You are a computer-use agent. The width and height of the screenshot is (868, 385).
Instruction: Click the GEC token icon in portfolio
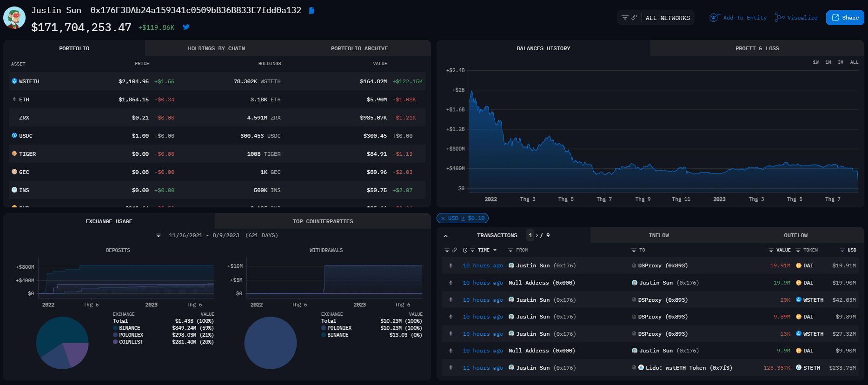pos(14,172)
